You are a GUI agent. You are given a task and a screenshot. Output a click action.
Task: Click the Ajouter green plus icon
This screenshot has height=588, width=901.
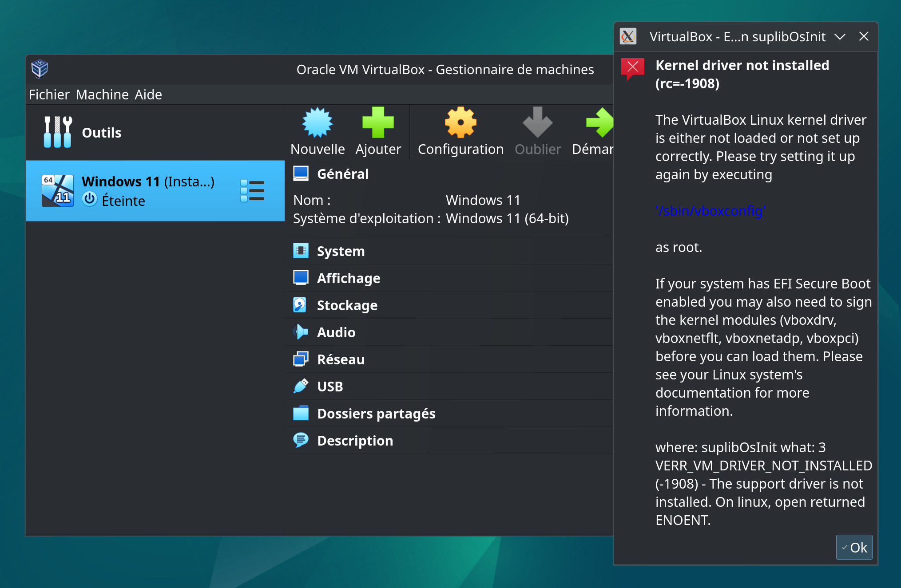coord(378,122)
